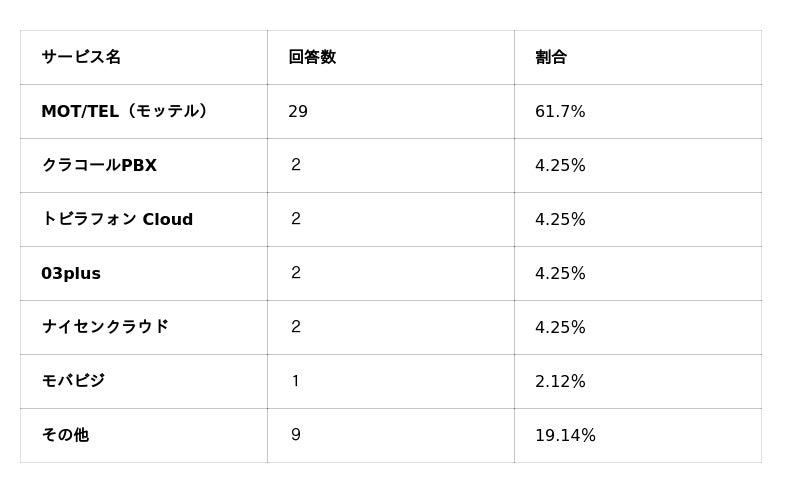Click the 割合 column header
The height and width of the screenshot is (493, 800).
[551, 57]
